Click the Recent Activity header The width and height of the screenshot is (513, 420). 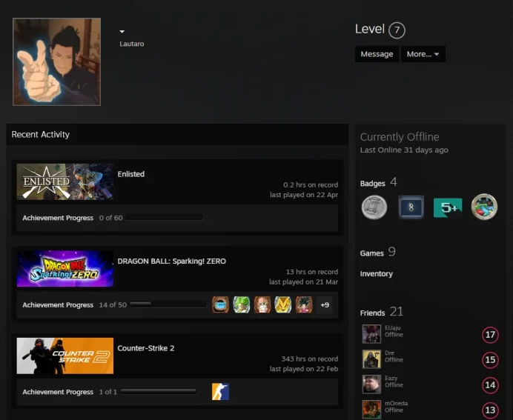point(41,134)
